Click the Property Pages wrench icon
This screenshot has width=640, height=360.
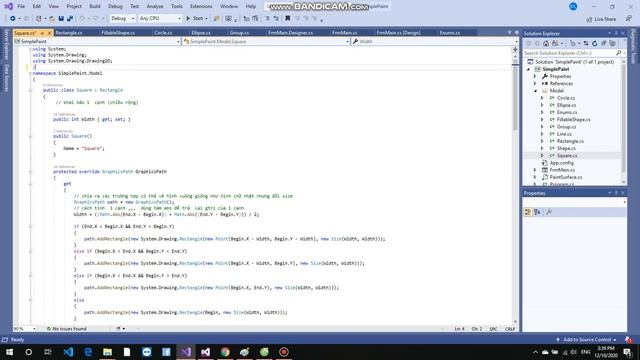(549, 212)
